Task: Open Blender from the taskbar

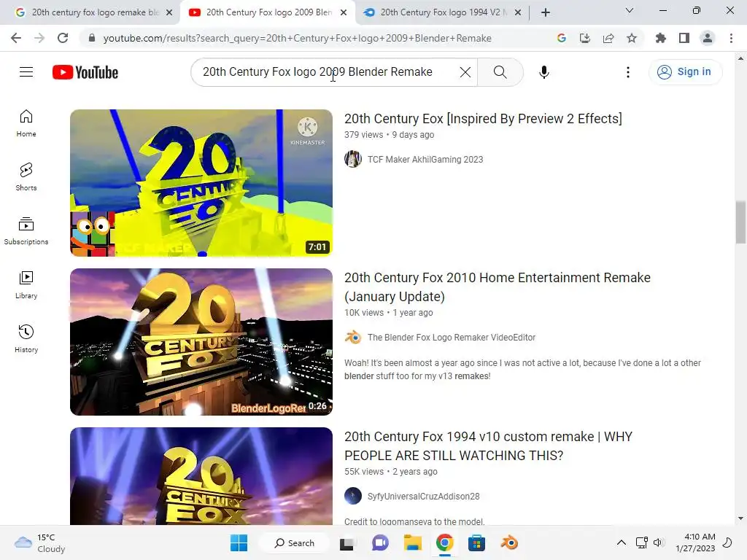Action: click(x=509, y=542)
